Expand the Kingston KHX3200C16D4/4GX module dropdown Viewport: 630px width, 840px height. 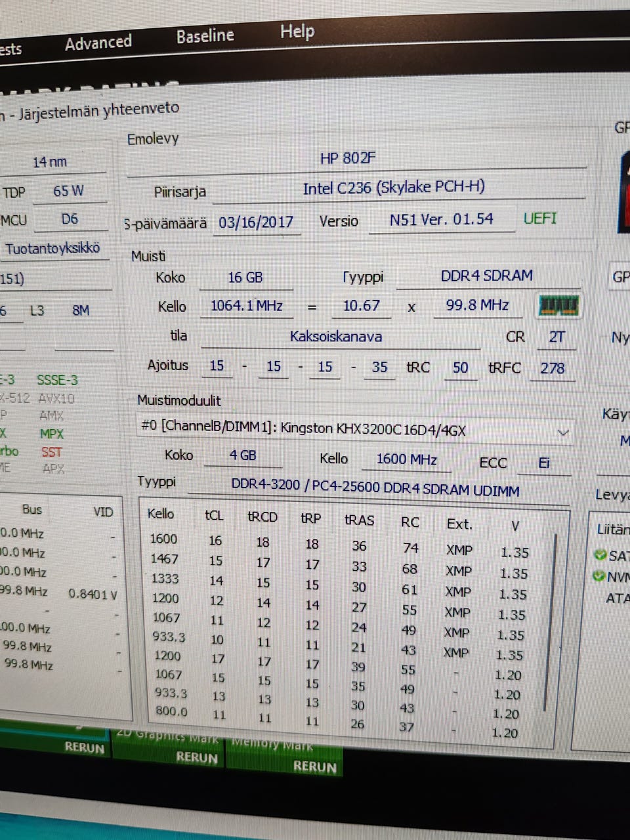pos(562,432)
